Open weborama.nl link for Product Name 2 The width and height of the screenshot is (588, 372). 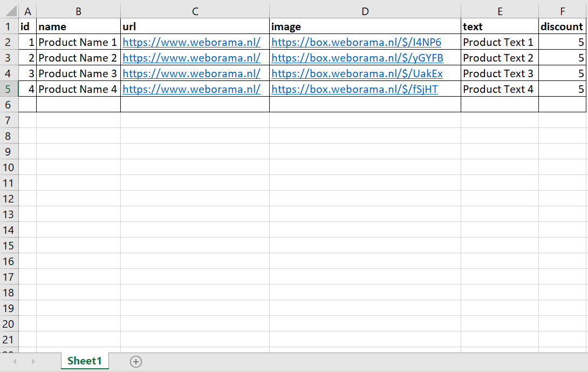192,58
